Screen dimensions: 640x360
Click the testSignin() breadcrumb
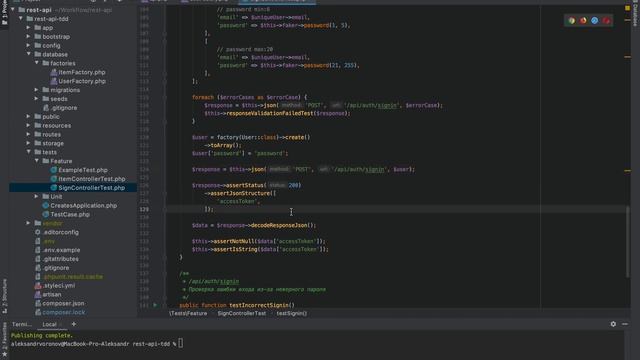[291, 313]
